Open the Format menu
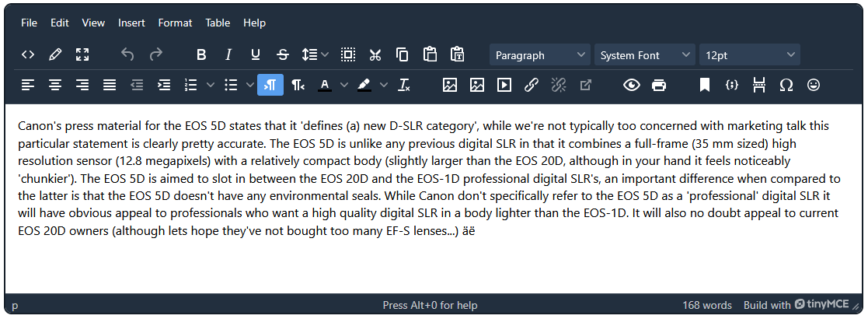The image size is (868, 319). 175,23
